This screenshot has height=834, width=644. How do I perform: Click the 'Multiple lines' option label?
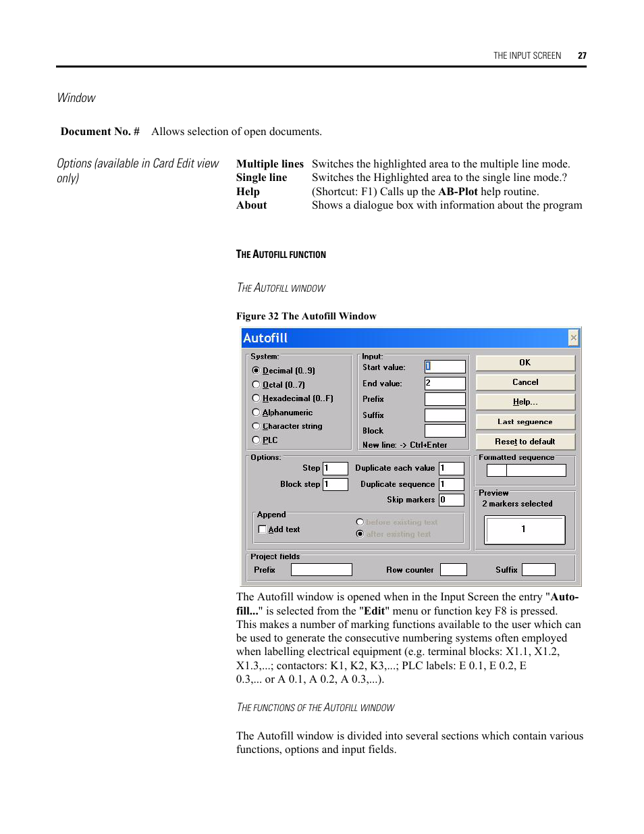(x=270, y=164)
